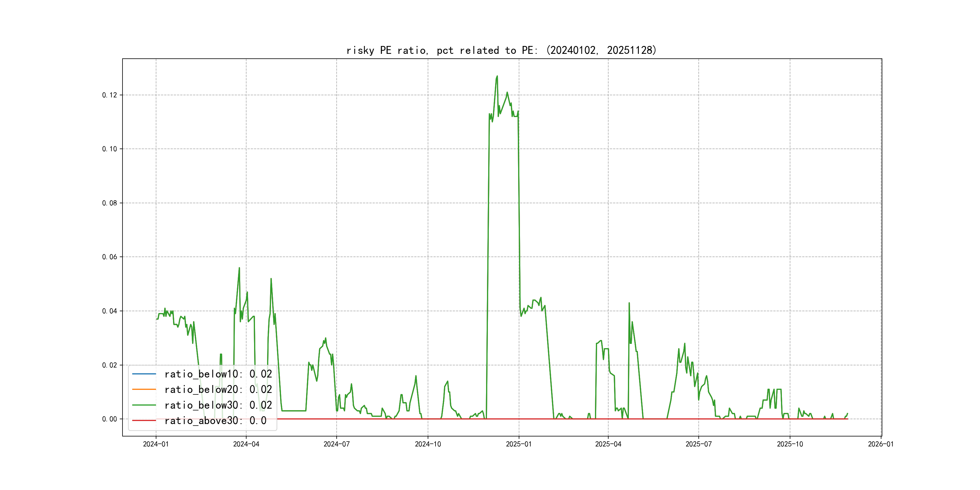The image size is (980, 490).
Task: Click the 2024-04 x-axis tick label
Action: 246,444
